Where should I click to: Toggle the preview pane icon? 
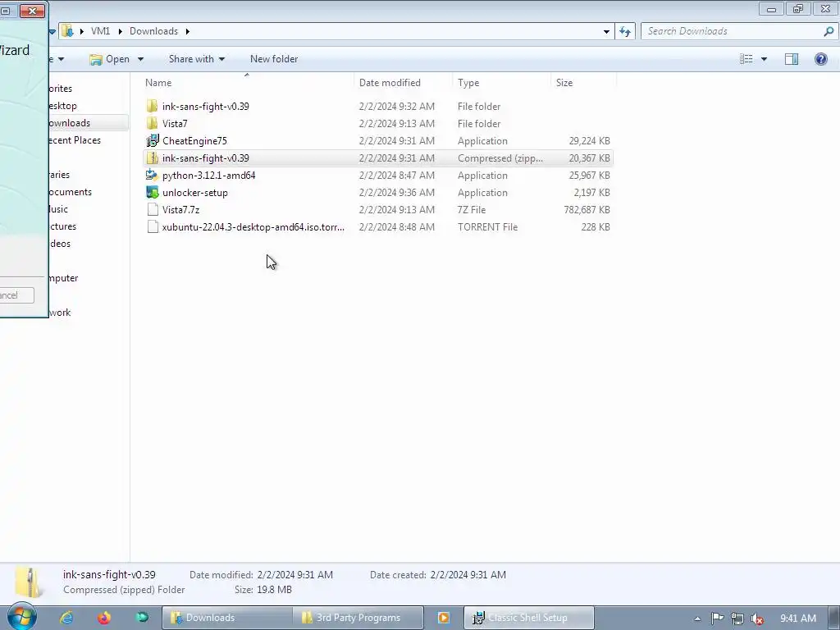792,59
